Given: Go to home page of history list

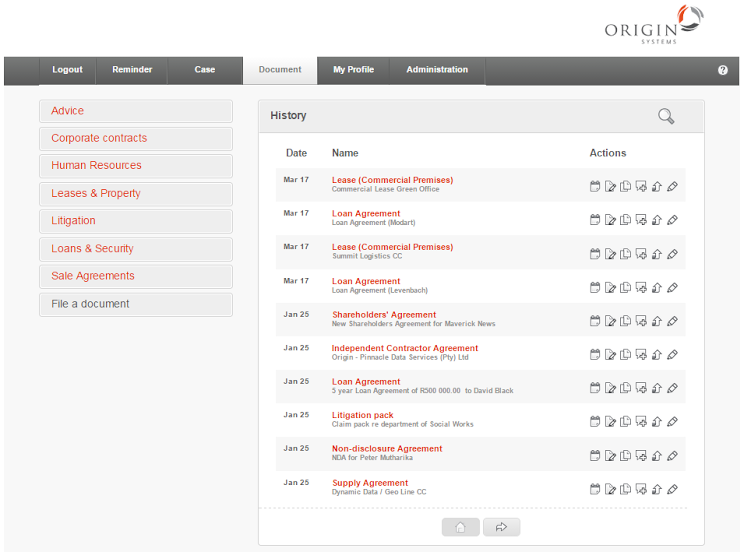Looking at the screenshot, I should [x=460, y=527].
